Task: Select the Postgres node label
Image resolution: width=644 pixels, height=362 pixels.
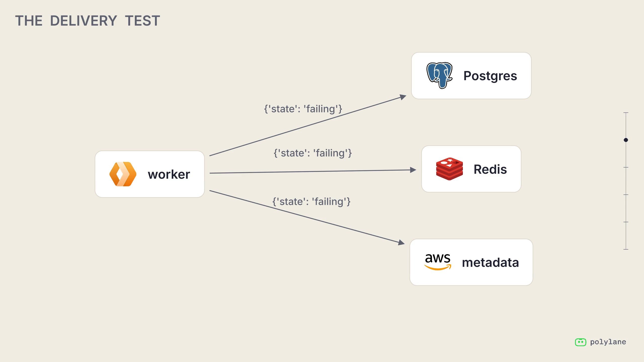Action: (x=490, y=76)
